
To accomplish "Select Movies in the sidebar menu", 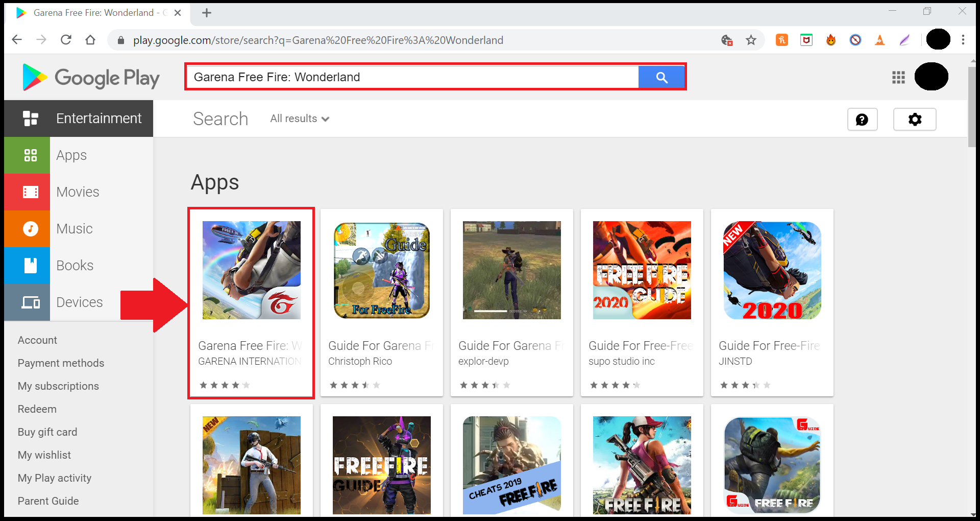I will [x=78, y=192].
